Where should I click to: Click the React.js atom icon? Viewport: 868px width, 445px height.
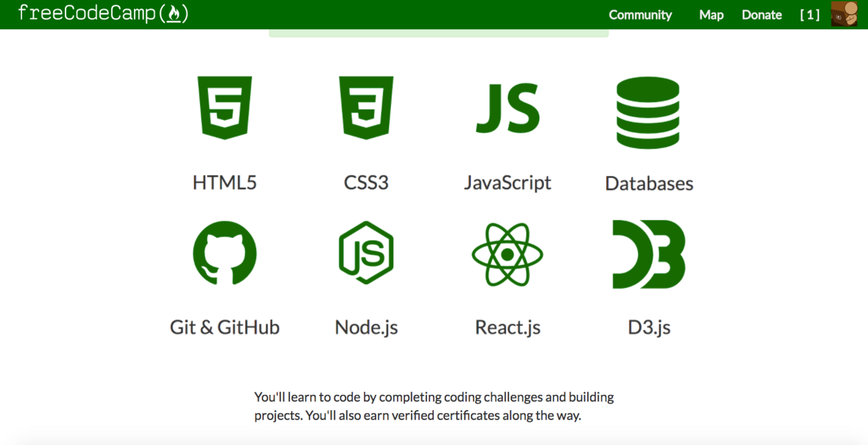point(507,253)
